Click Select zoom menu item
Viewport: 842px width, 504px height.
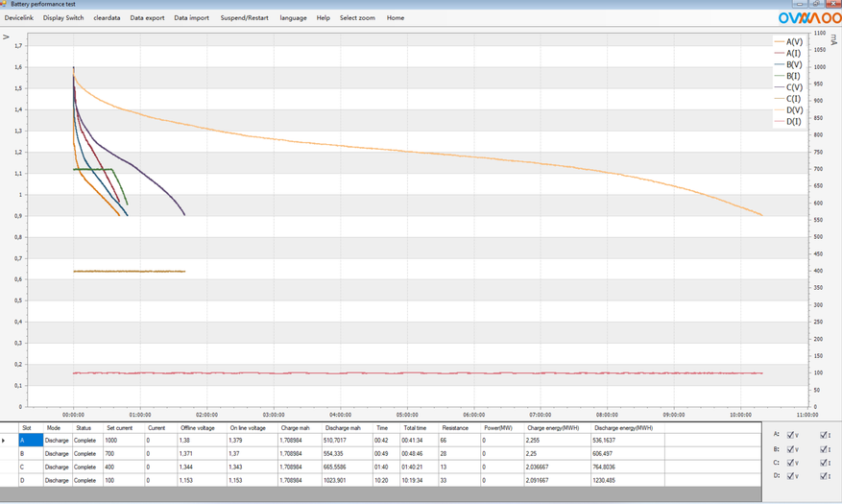coord(357,17)
